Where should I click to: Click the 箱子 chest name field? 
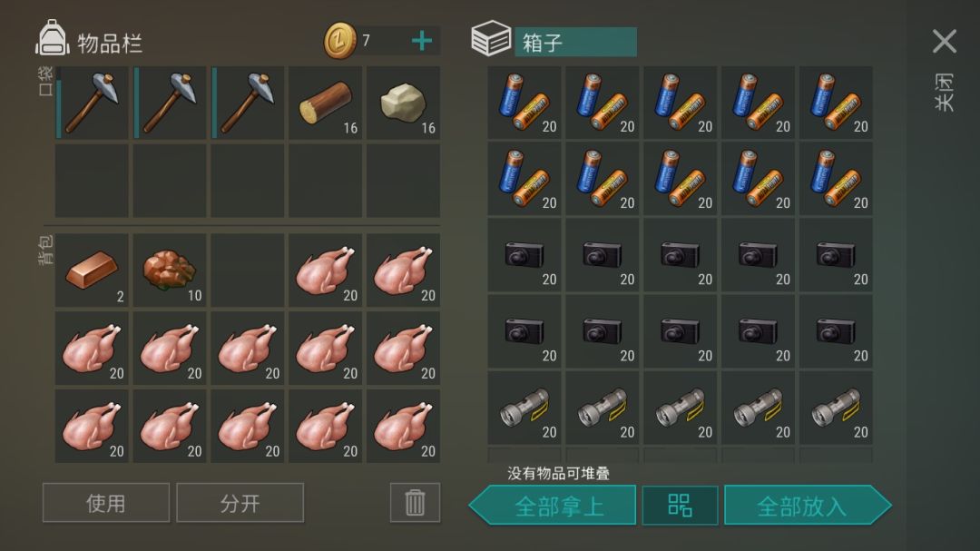tap(575, 42)
